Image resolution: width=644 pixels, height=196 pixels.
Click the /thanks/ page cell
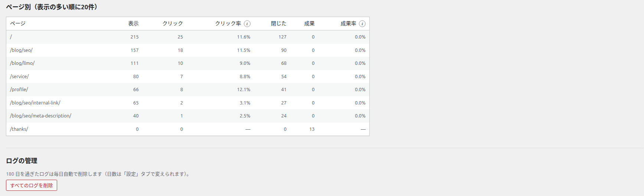pyautogui.click(x=19, y=129)
